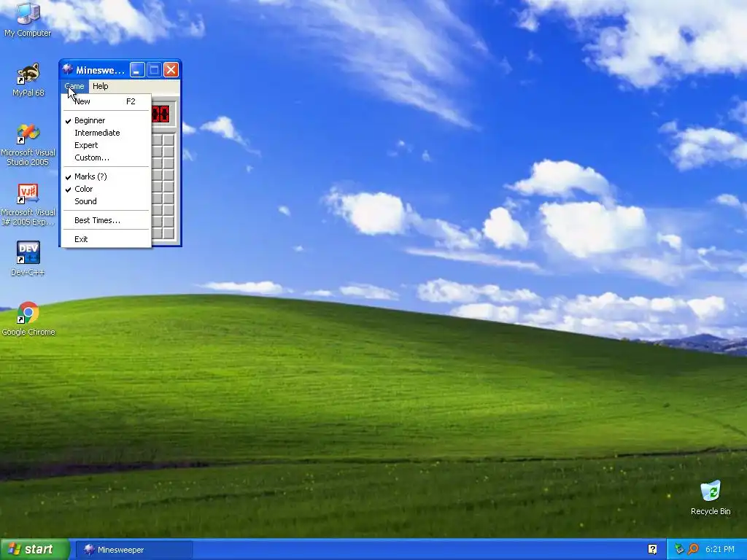Enable the Sound option

pyautogui.click(x=107, y=201)
